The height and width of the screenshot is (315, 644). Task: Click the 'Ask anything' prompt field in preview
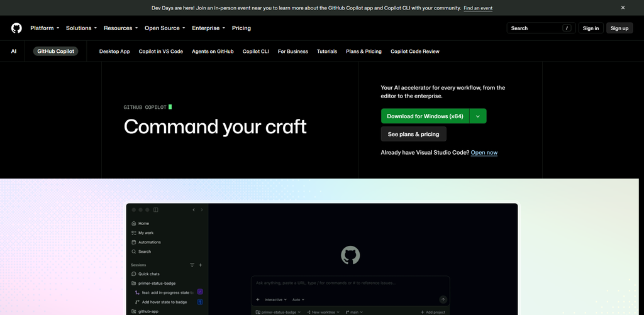(x=350, y=283)
